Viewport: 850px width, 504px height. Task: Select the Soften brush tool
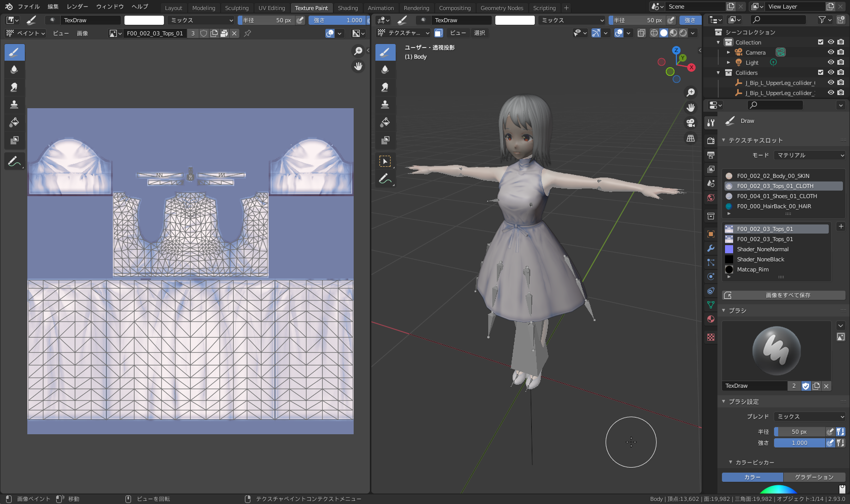[14, 69]
